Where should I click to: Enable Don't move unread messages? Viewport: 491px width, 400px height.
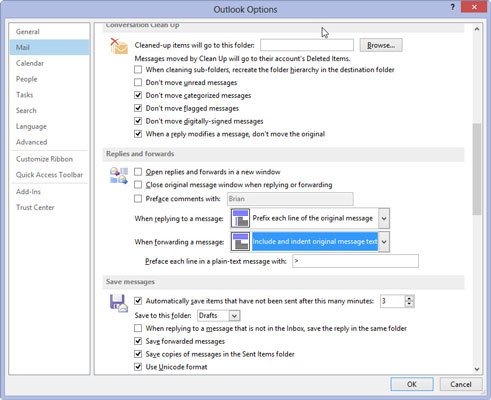pyautogui.click(x=138, y=82)
